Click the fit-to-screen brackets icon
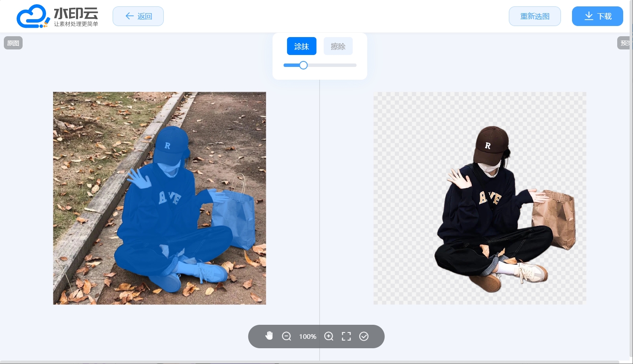This screenshot has width=633, height=364. [346, 336]
